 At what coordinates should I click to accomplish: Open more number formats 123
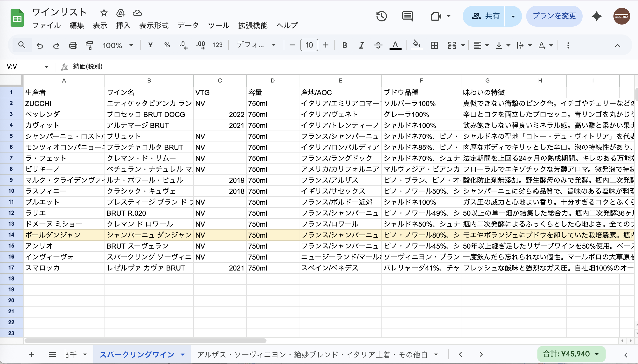click(218, 45)
